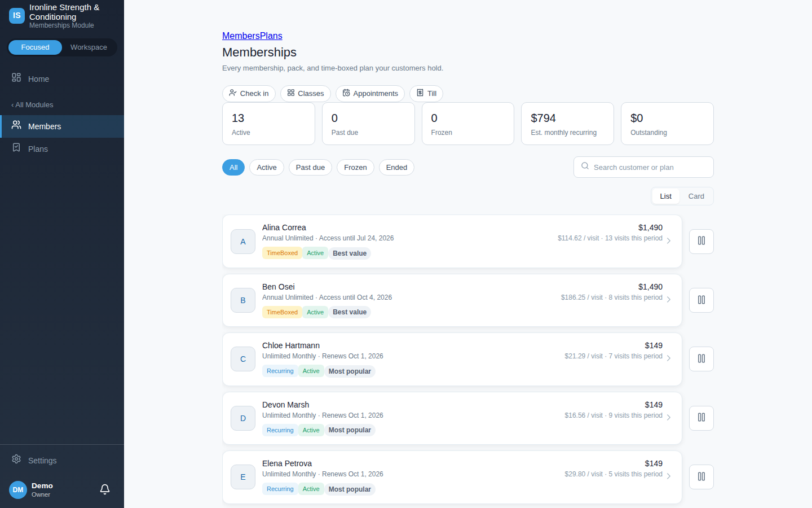The height and width of the screenshot is (508, 812).
Task: Expand Chloe Hartmann's row chevron
Action: pos(669,358)
